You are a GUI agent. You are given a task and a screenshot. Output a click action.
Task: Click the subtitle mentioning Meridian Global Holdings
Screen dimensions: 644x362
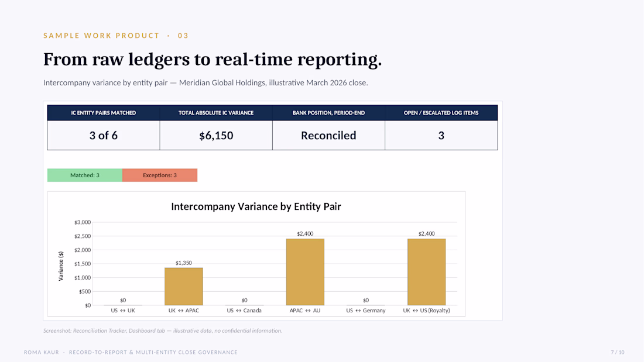pyautogui.click(x=205, y=82)
